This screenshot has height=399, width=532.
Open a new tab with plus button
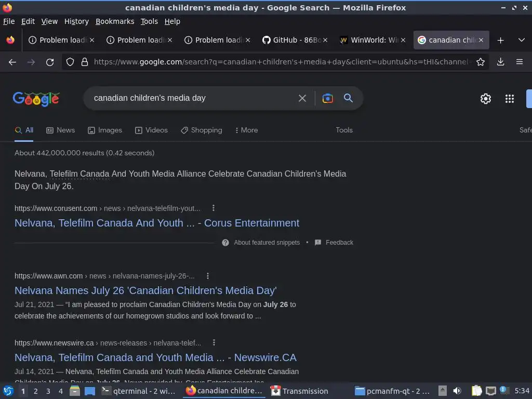[x=500, y=41]
